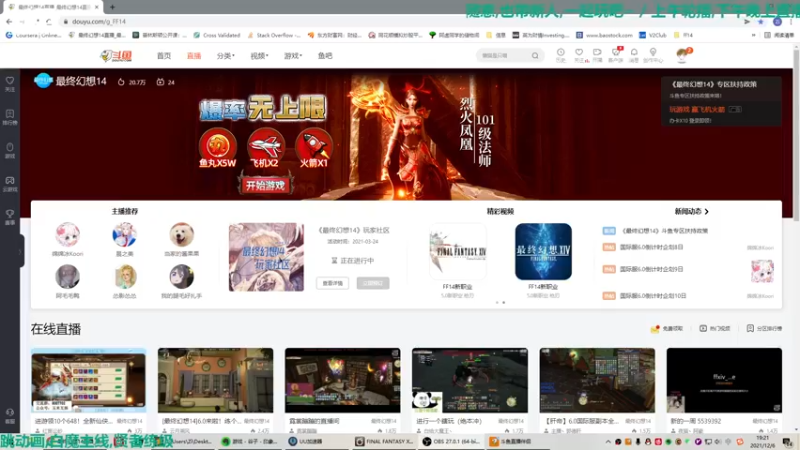Open the 热门视频 hot videos link

click(x=715, y=329)
